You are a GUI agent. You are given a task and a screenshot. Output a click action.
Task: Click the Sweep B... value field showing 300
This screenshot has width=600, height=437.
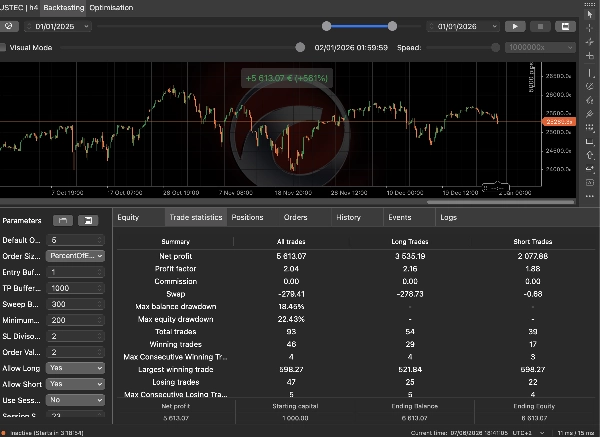coord(75,304)
